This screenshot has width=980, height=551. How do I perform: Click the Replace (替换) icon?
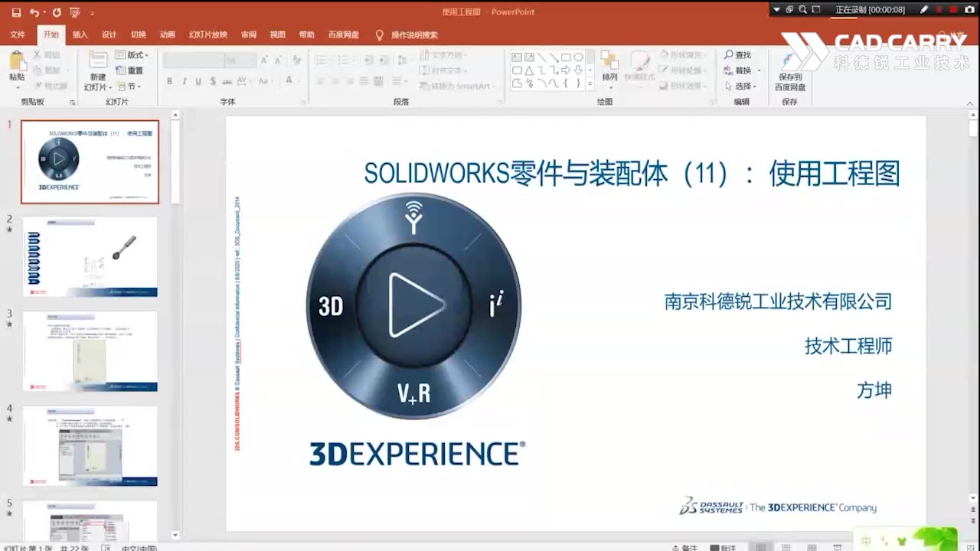(737, 70)
